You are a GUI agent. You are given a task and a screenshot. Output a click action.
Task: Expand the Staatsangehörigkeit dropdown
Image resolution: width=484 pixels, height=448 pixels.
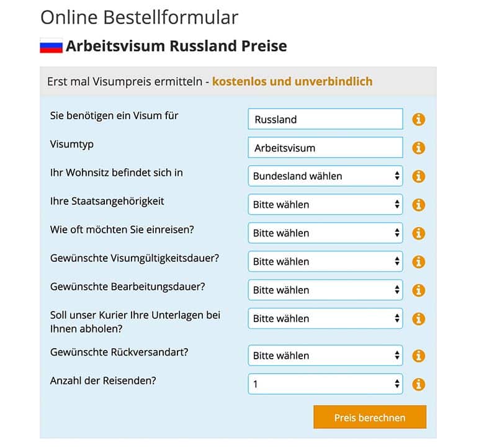[325, 204]
